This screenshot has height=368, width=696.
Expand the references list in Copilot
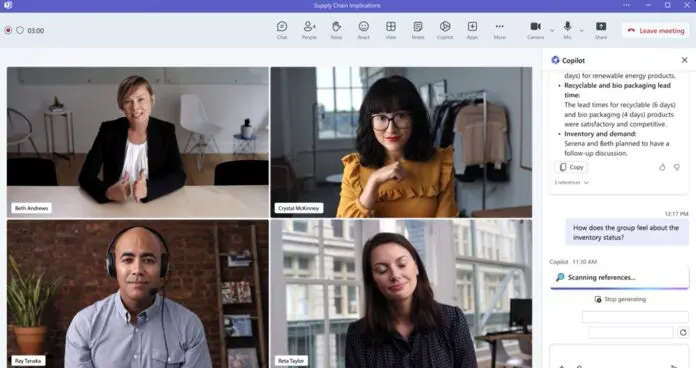click(571, 182)
